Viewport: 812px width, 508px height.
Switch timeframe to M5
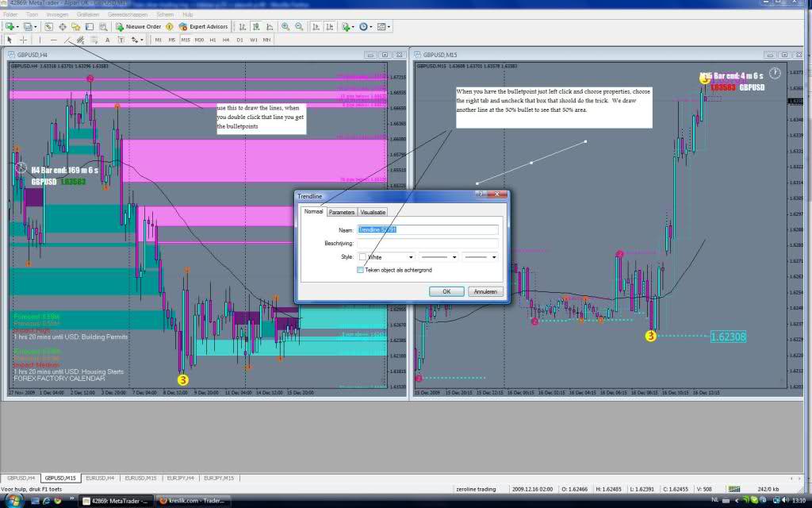tap(172, 40)
